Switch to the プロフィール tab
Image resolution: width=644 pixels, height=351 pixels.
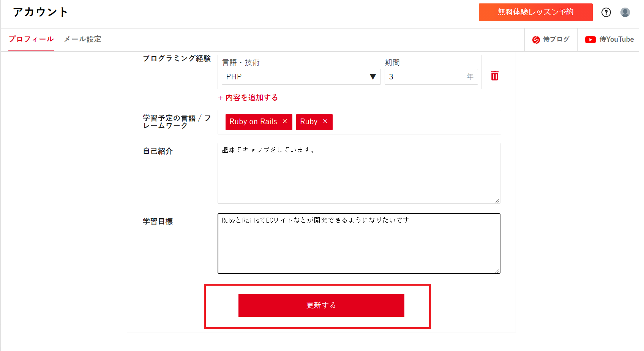(31, 39)
